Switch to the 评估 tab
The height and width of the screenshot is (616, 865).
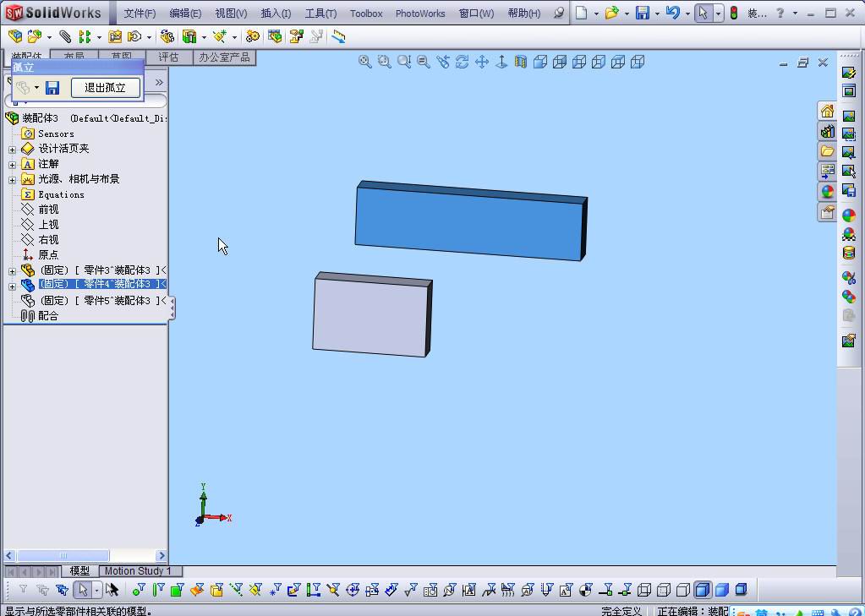pos(169,57)
